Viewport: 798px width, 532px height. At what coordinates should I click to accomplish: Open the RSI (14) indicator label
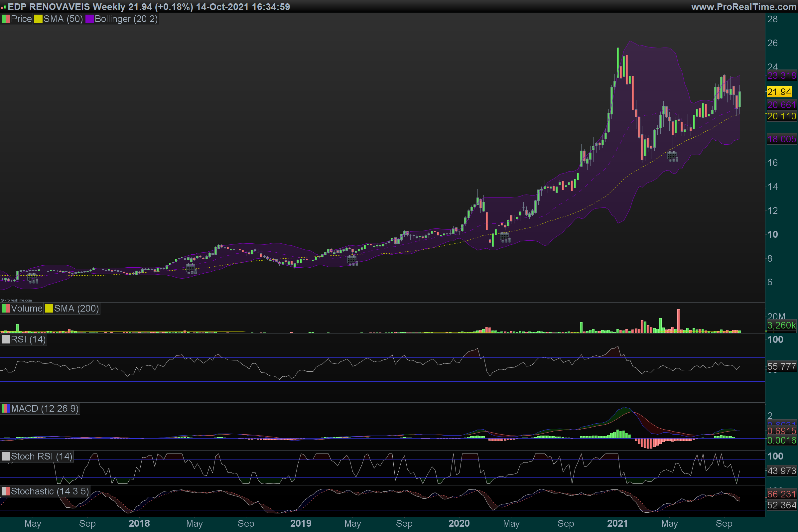pyautogui.click(x=28, y=339)
